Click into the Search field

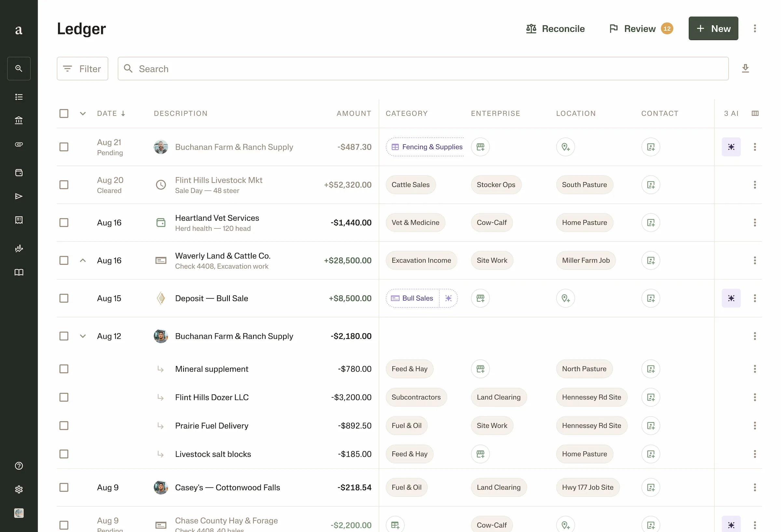point(423,69)
